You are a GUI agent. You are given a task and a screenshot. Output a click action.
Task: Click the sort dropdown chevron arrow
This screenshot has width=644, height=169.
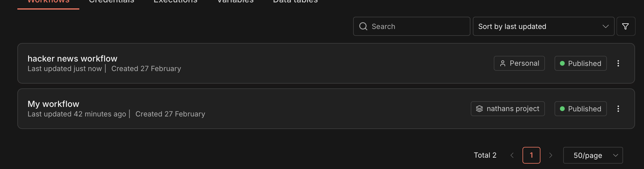[x=605, y=27]
